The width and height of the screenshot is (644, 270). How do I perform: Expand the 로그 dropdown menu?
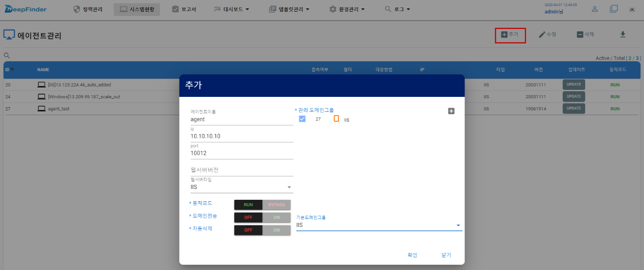point(397,9)
